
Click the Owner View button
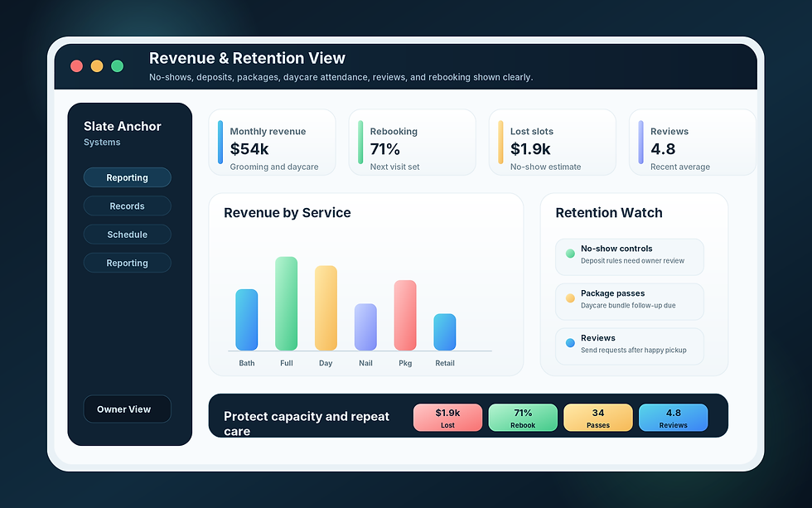[x=127, y=409]
